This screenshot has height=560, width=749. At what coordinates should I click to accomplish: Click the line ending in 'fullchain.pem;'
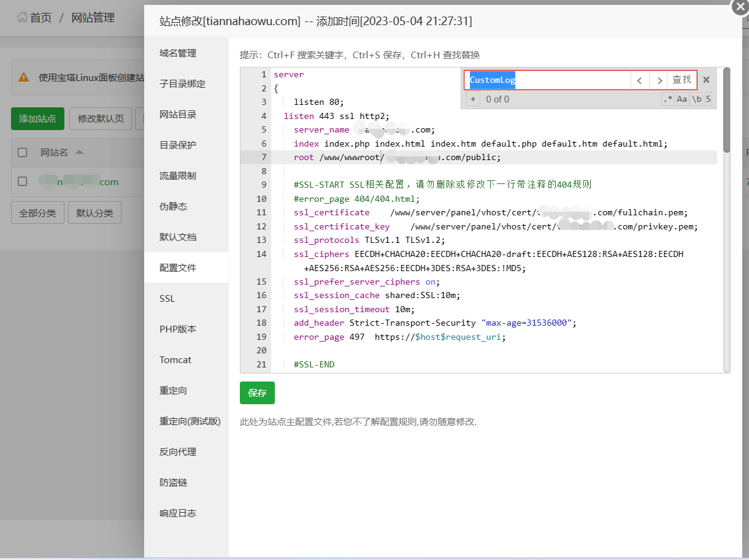coord(491,212)
